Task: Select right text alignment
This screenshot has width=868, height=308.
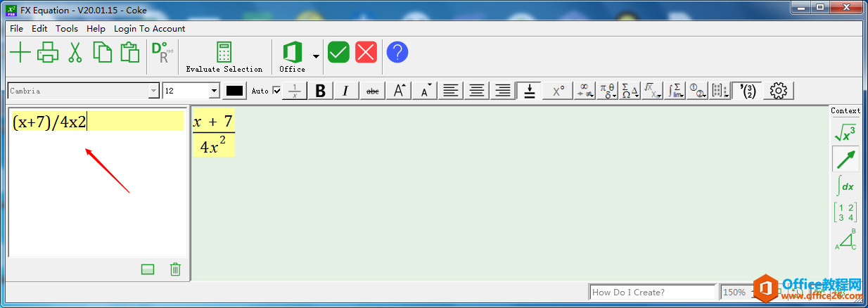Action: [x=502, y=91]
